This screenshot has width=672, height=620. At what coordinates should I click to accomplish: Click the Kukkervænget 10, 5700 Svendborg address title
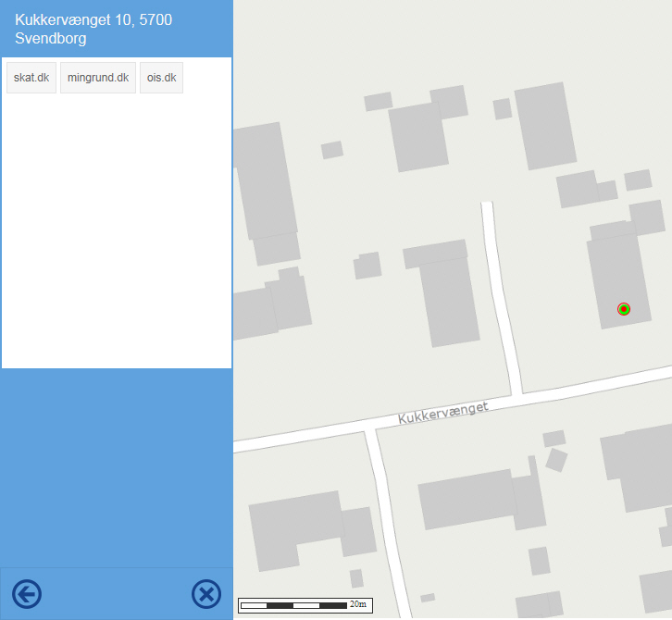[x=93, y=29]
